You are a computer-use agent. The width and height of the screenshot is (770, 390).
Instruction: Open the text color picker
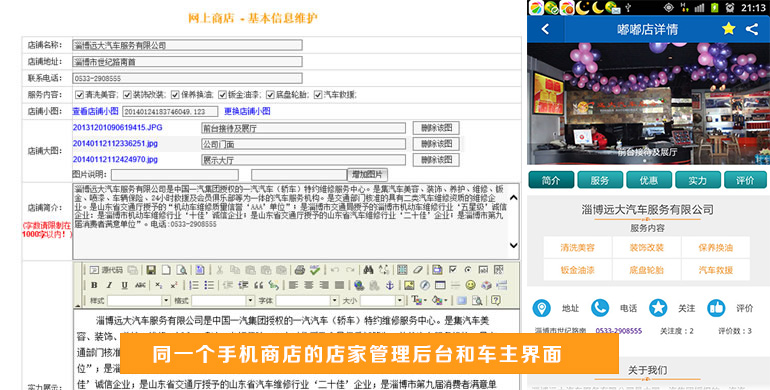click(418, 300)
